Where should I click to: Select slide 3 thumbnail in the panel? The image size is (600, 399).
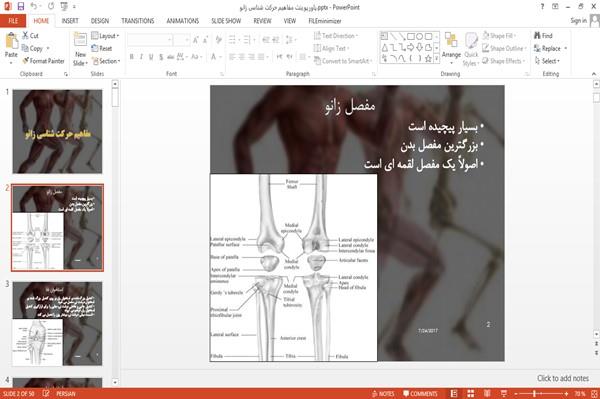click(57, 324)
